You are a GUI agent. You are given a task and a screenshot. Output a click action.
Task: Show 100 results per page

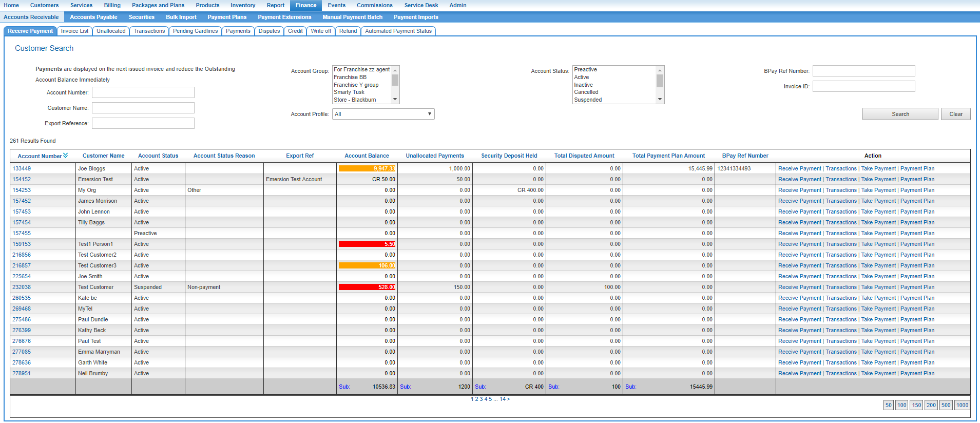click(x=901, y=405)
